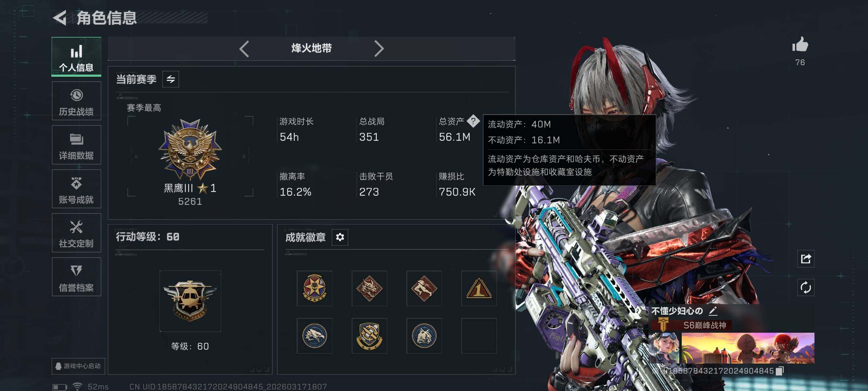Switch to the previous game mode
This screenshot has width=868, height=391.
pyautogui.click(x=244, y=49)
